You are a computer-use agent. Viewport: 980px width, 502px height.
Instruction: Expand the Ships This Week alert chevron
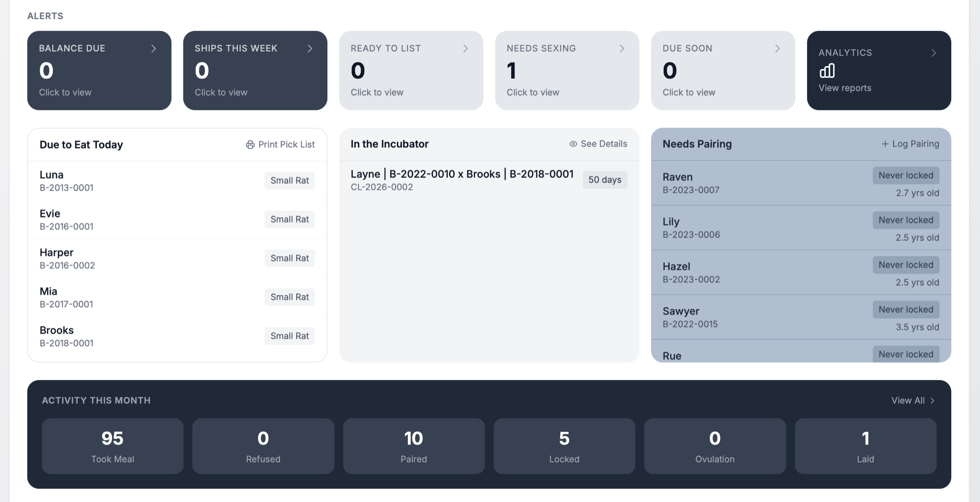[309, 49]
